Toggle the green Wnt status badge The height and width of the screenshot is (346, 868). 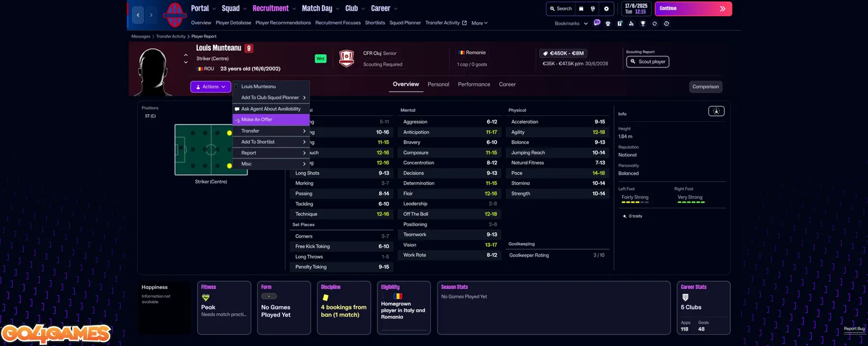tap(320, 59)
